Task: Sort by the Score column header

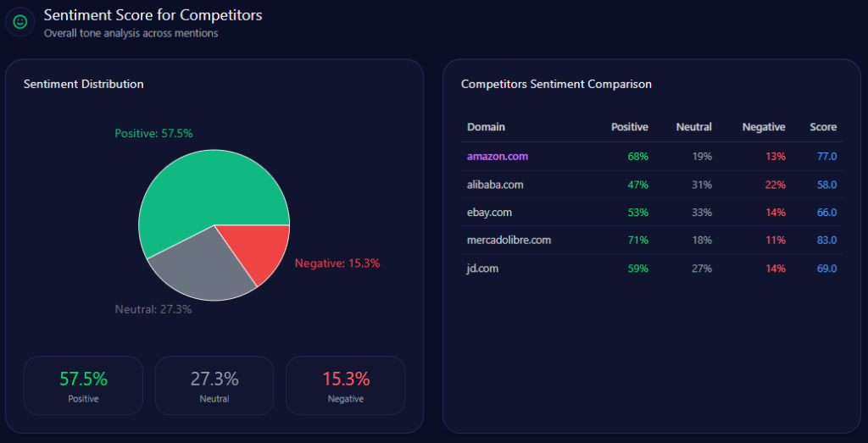Action: [823, 127]
